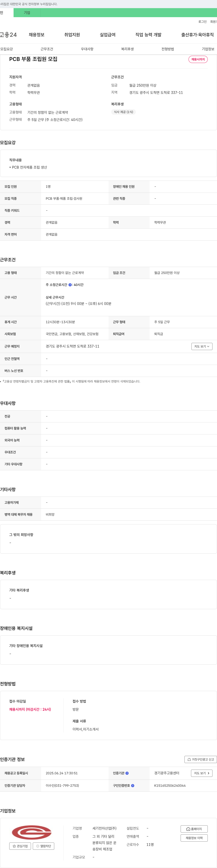Select the 제출 서류 value 이력서,자기소개서
The image size is (217, 868).
(x=86, y=729)
